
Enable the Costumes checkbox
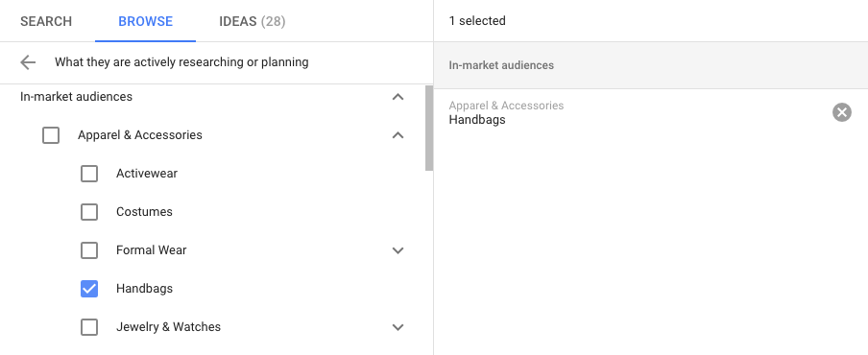coord(89,212)
